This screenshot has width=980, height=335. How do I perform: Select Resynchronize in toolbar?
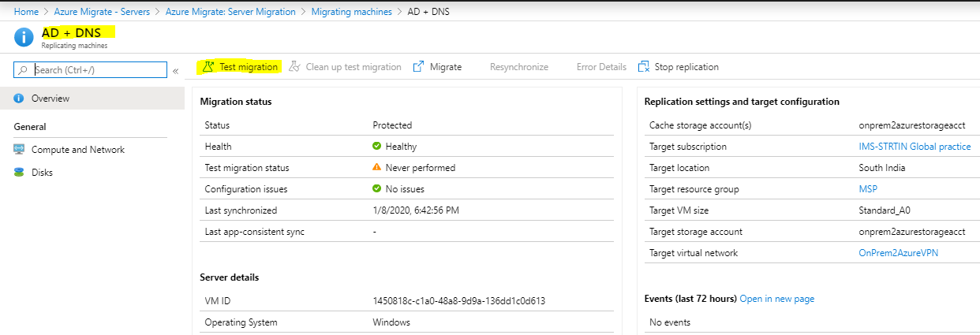tap(518, 67)
